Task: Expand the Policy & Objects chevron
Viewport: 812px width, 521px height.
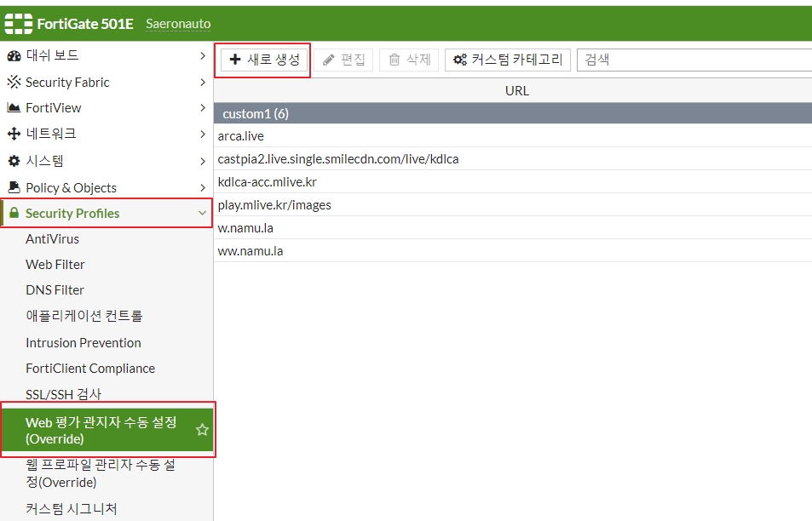Action: [x=203, y=188]
